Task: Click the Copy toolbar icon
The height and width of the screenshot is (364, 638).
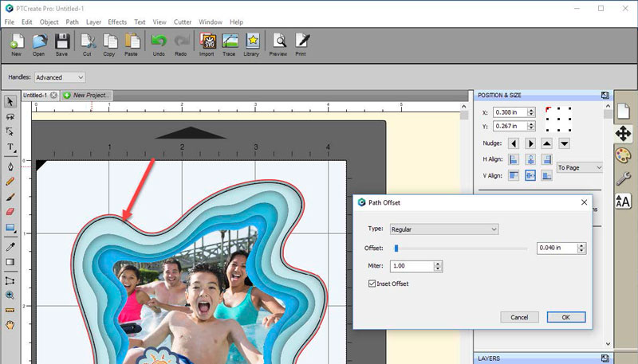Action: coord(109,45)
